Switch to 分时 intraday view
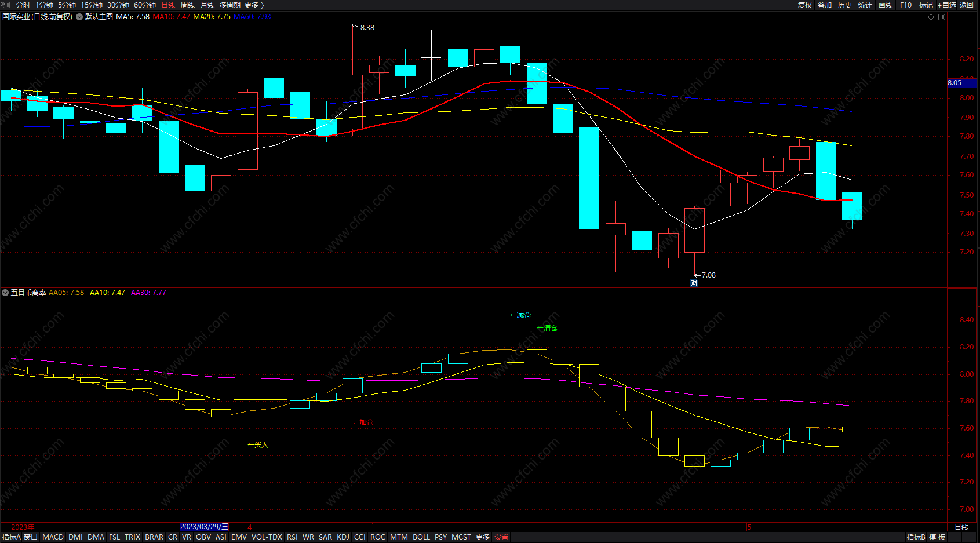Screen dimensions: 980x543 point(23,5)
